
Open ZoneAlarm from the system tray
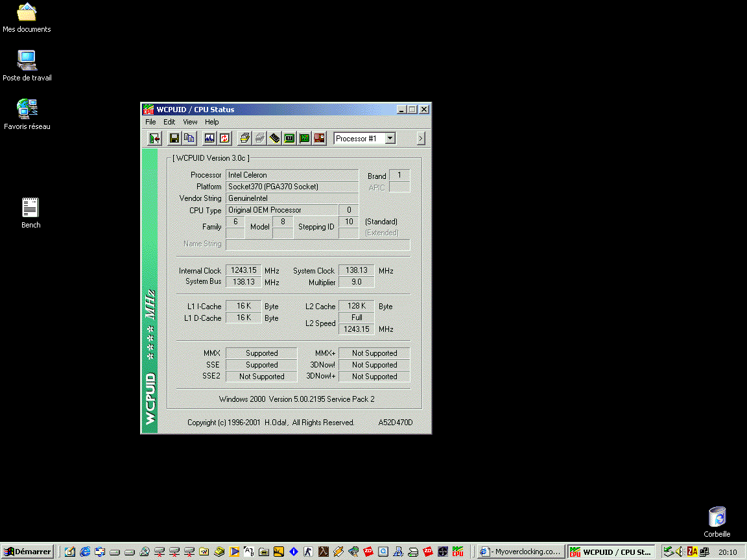click(693, 552)
